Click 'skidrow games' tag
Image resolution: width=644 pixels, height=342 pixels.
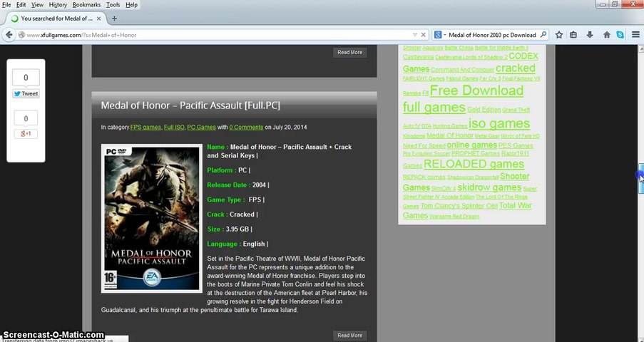click(x=489, y=187)
